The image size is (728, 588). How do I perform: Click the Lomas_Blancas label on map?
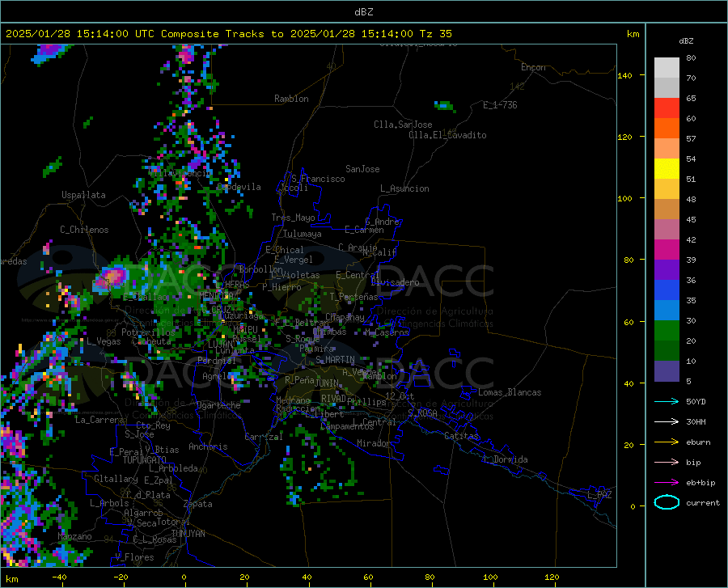(x=510, y=392)
